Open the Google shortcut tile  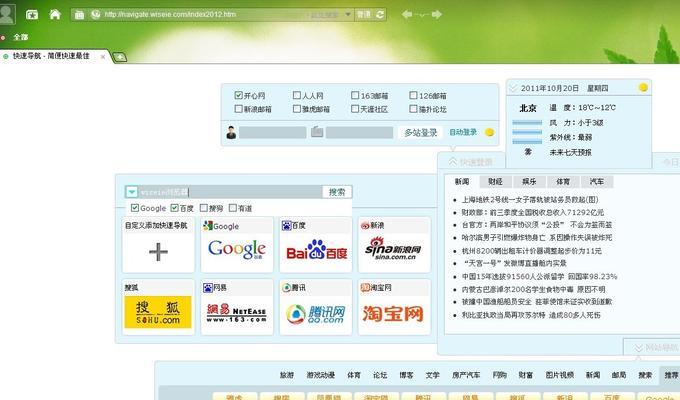(237, 245)
